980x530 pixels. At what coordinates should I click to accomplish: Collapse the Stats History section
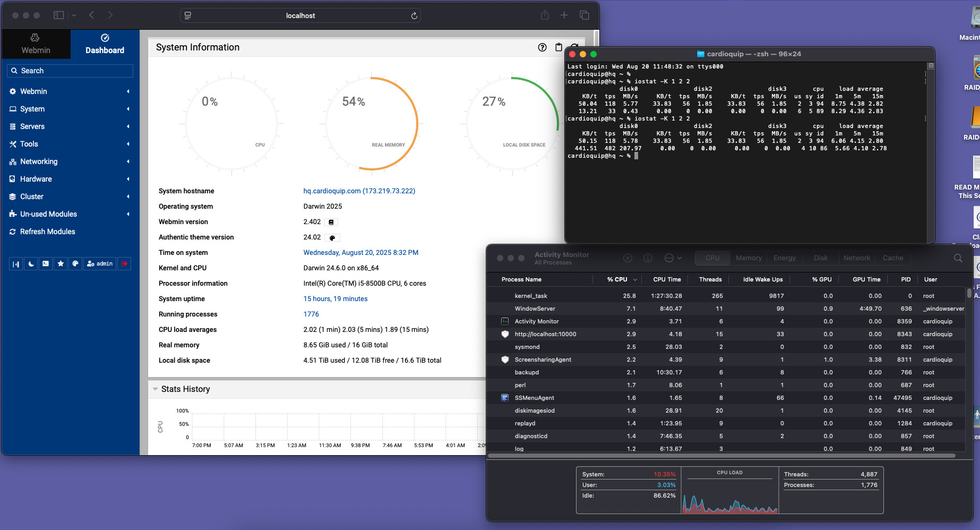tap(156, 389)
